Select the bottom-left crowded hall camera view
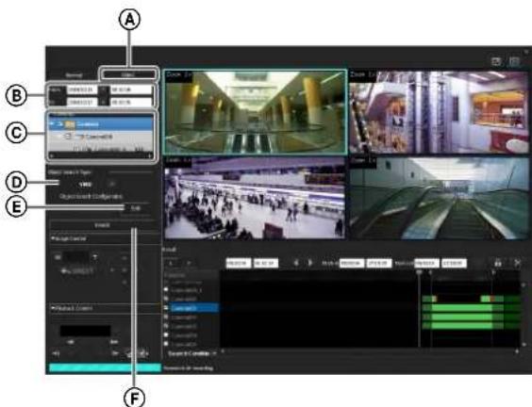The width and height of the screenshot is (532, 407). coord(255,198)
